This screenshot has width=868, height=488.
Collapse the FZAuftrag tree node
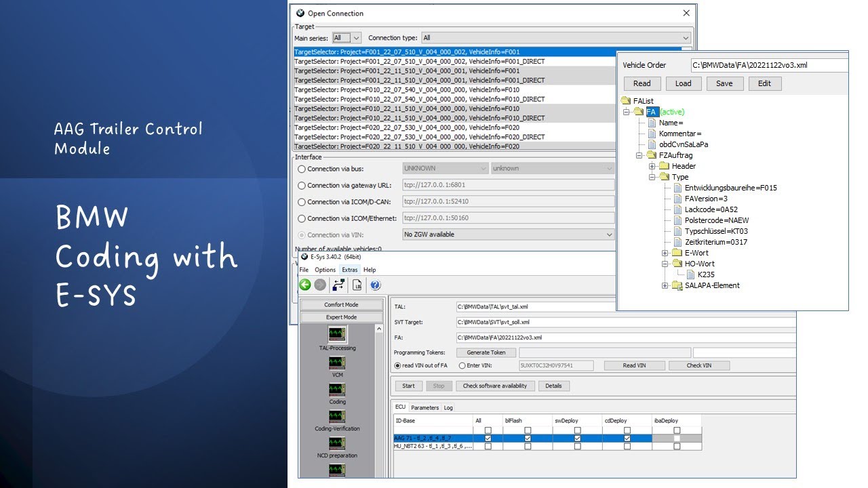point(639,155)
